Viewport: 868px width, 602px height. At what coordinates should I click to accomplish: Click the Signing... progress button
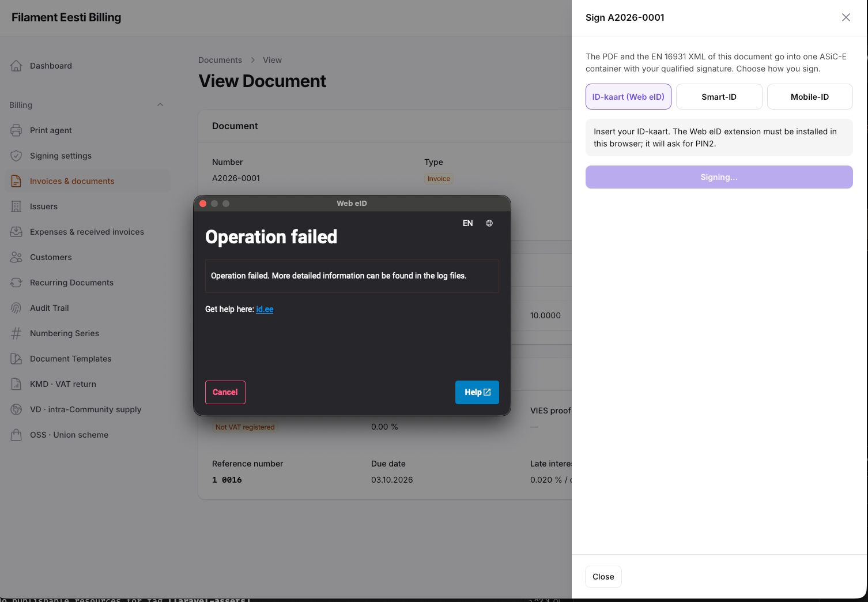(719, 177)
